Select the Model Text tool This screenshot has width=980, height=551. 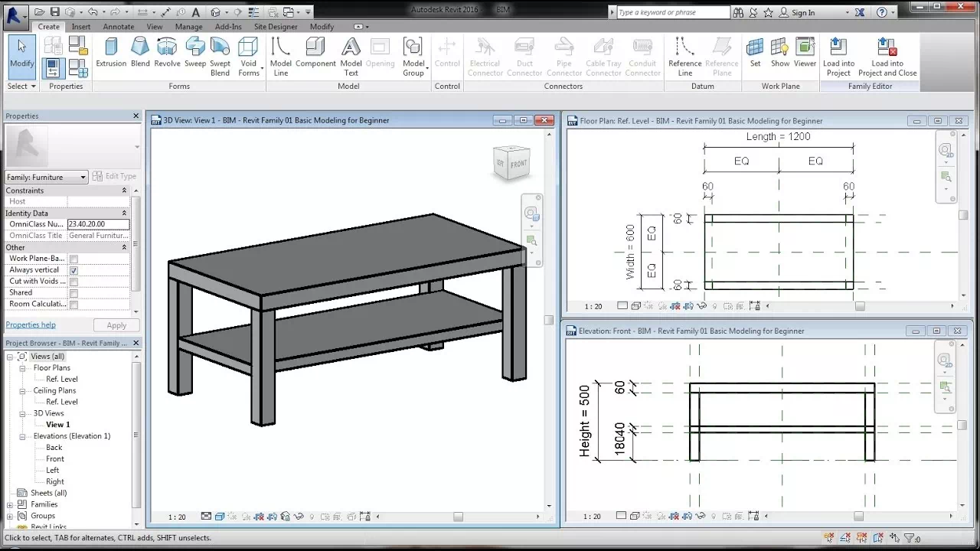tap(351, 54)
